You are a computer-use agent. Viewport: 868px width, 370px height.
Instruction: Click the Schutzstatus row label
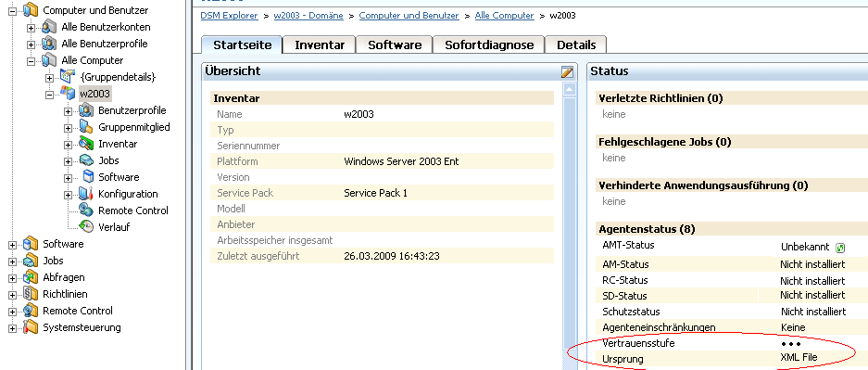pos(631,312)
